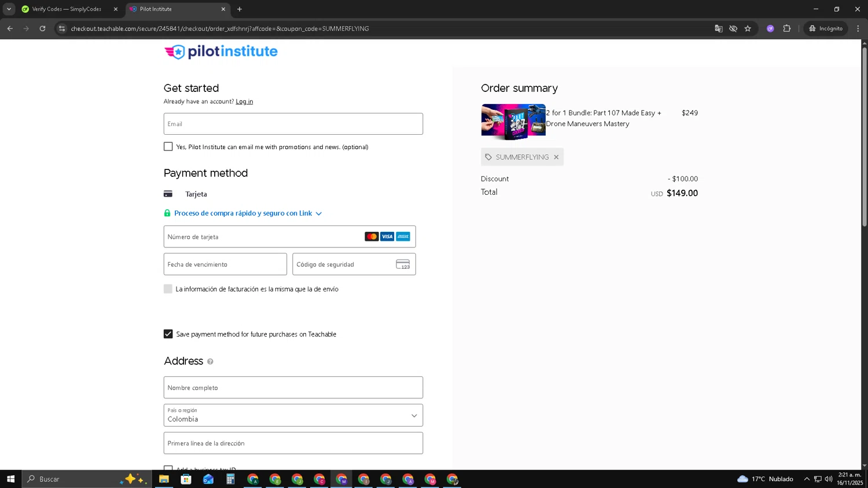868x488 pixels.
Task: Click the Primera línea de la dirección field
Action: click(x=293, y=443)
